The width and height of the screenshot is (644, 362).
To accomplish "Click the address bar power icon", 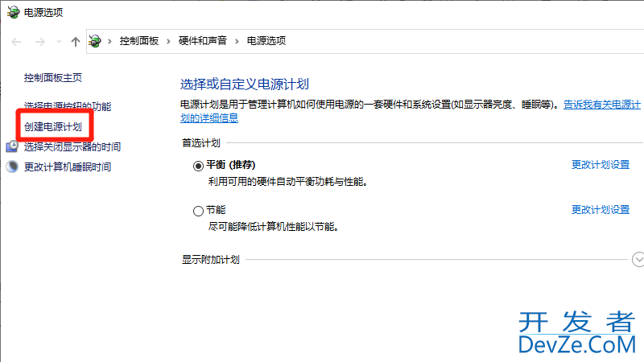I will pos(95,41).
